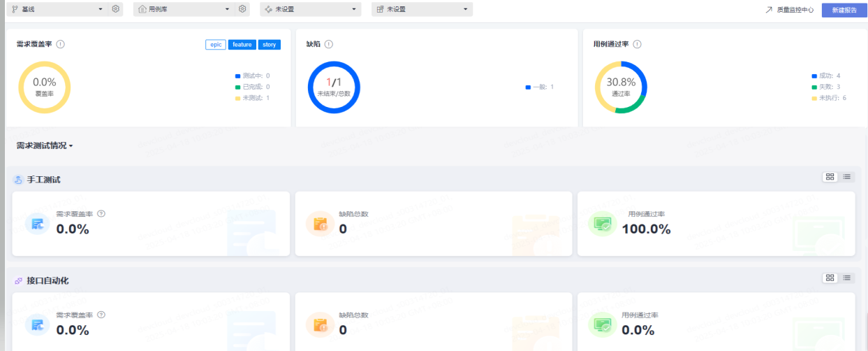Switch 接口自动化 section to card view
868x351 pixels.
pyautogui.click(x=830, y=278)
